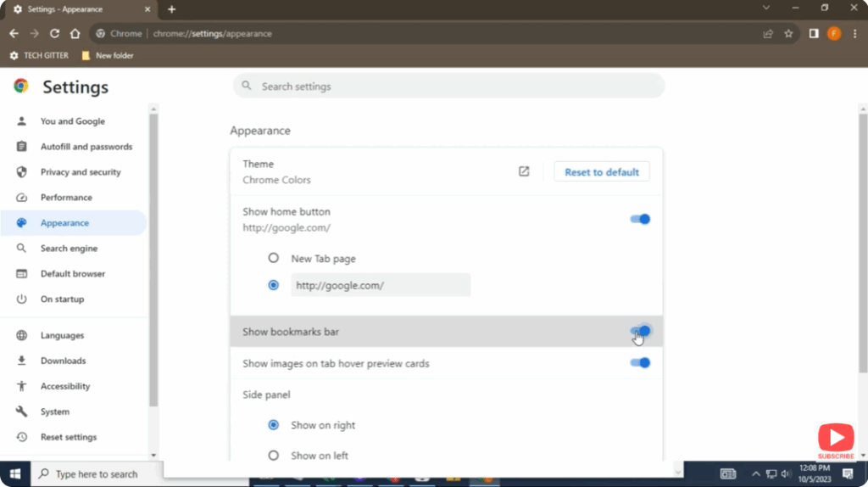Open Search engine settings
Screen dimensions: 868x487
point(74,249)
